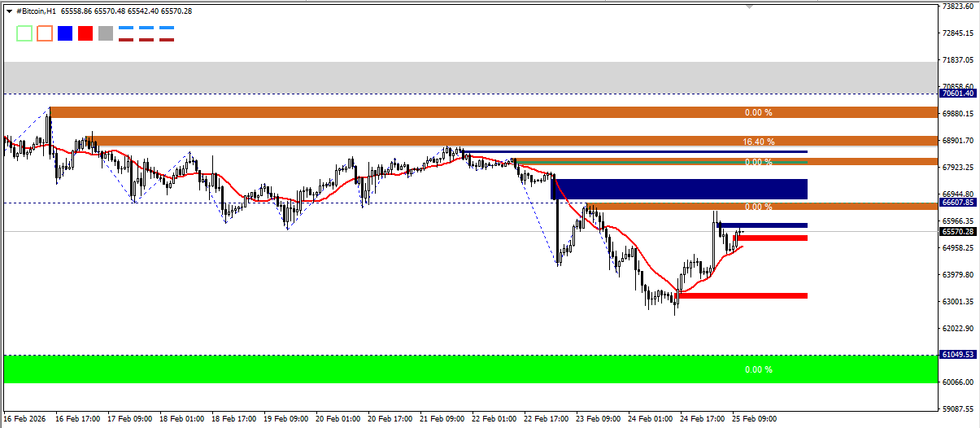The height and width of the screenshot is (428, 980).
Task: Click the orange outlined square button
Action: coord(45,33)
